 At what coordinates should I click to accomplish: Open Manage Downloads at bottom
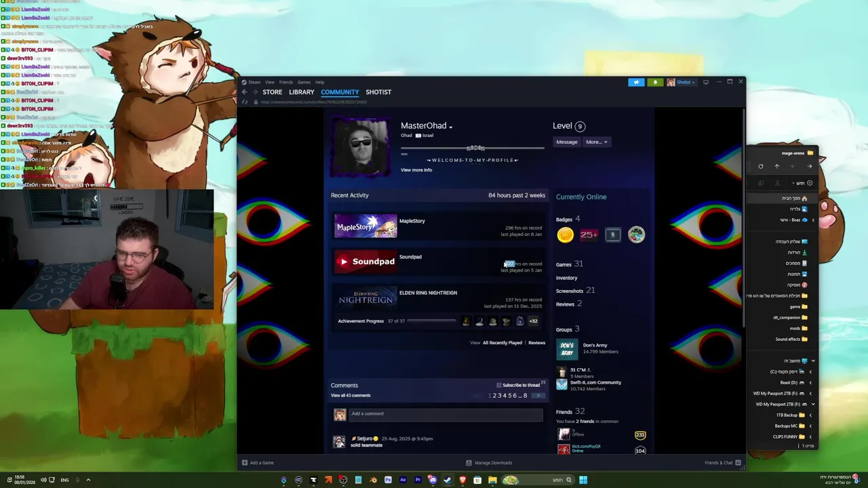point(489,463)
